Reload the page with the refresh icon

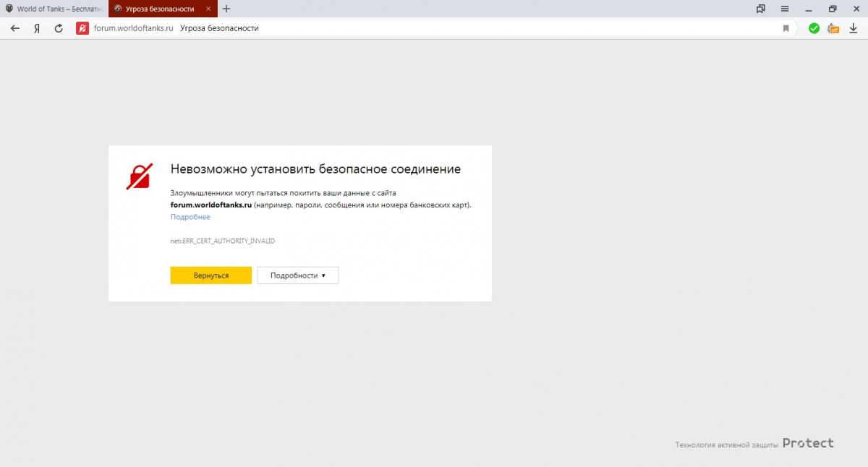[59, 28]
